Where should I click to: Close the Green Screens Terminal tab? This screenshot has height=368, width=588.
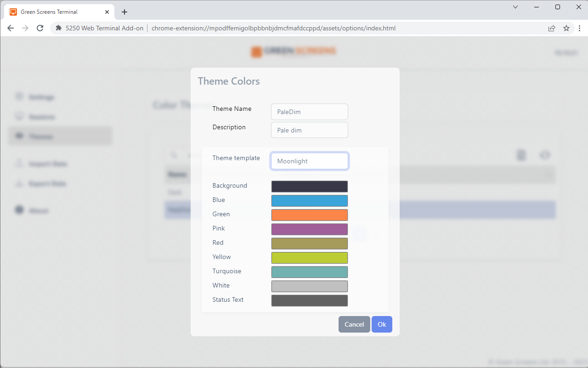tap(107, 12)
